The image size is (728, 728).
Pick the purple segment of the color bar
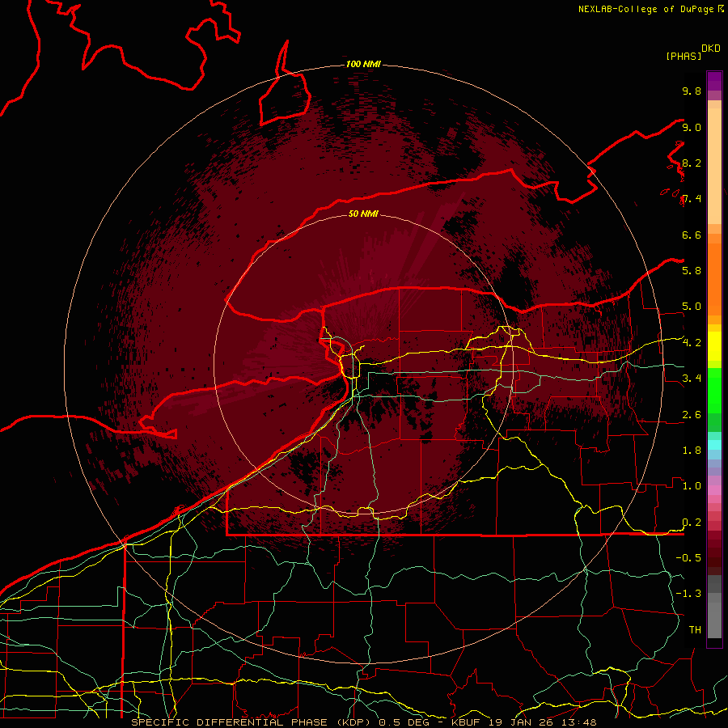pos(714,81)
